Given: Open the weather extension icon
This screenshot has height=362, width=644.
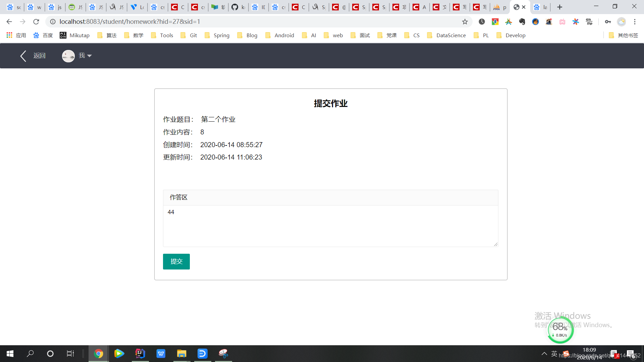Looking at the screenshot, I should click(x=621, y=21).
